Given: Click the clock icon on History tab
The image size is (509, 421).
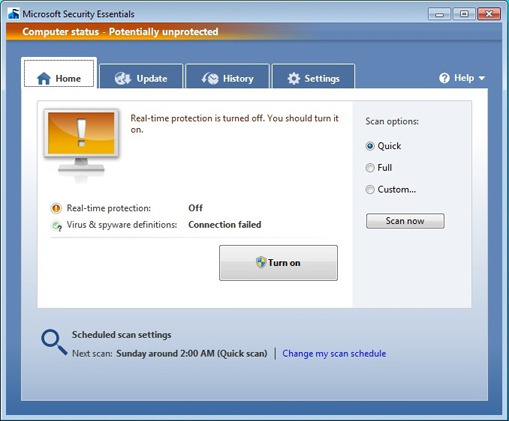Looking at the screenshot, I should tap(210, 78).
